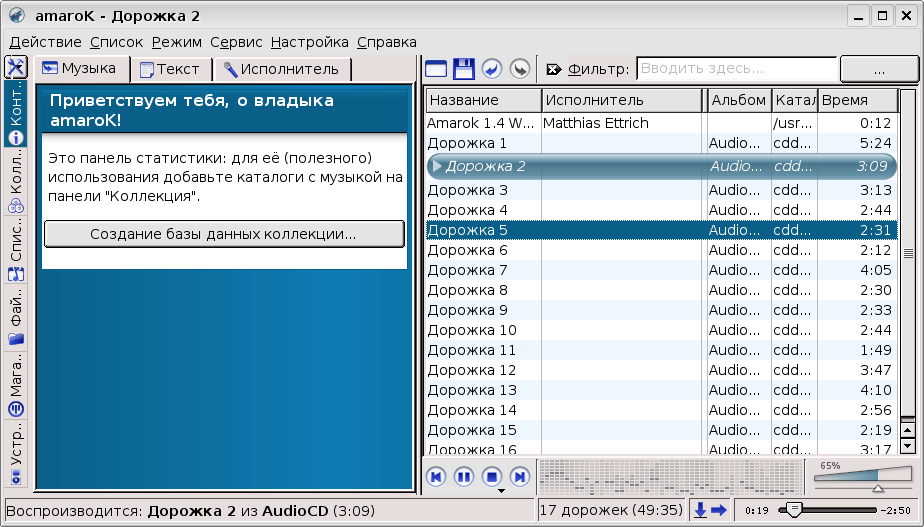Select the Дорожка 6 playlist row
The height and width of the screenshot is (527, 924).
click(x=661, y=251)
